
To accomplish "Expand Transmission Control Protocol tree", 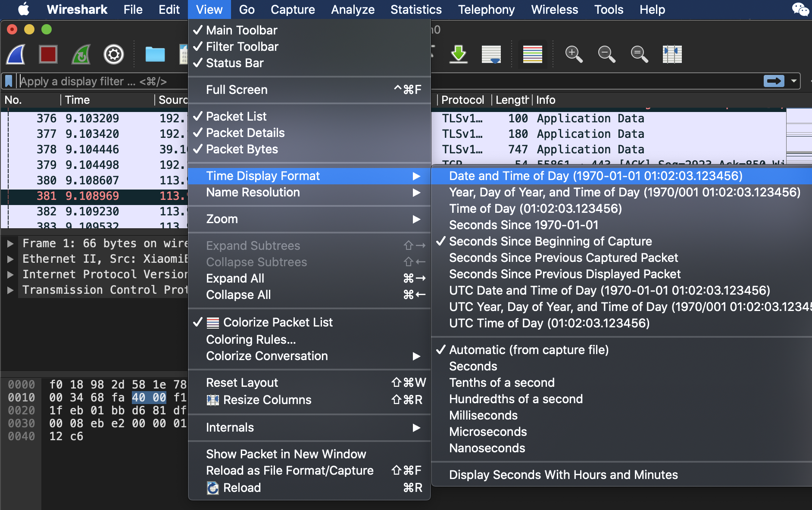I will click(10, 290).
